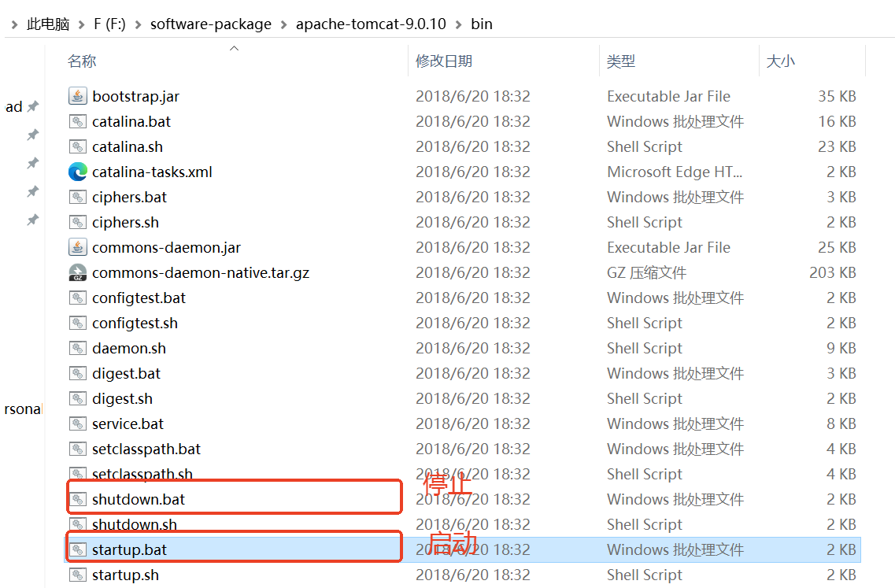Sort by 类型 column header
The width and height of the screenshot is (895, 588).
click(621, 61)
